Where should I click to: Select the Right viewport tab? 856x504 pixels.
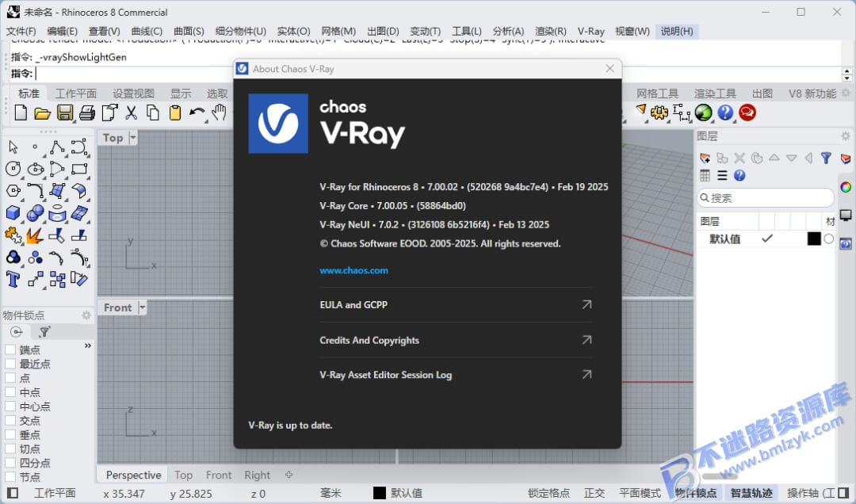click(x=257, y=475)
